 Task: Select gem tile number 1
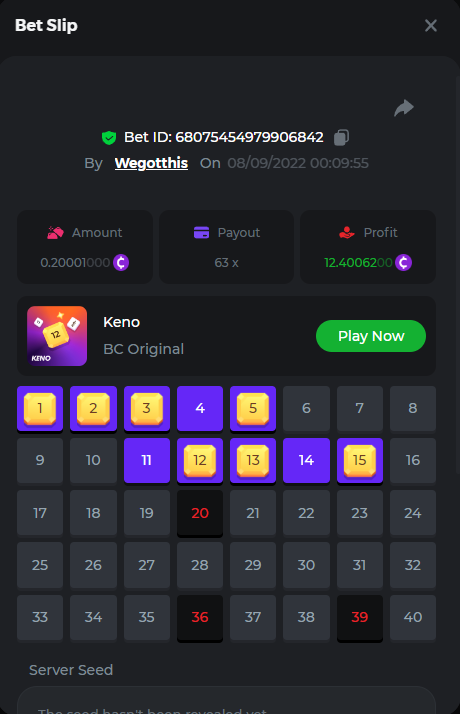pos(40,408)
